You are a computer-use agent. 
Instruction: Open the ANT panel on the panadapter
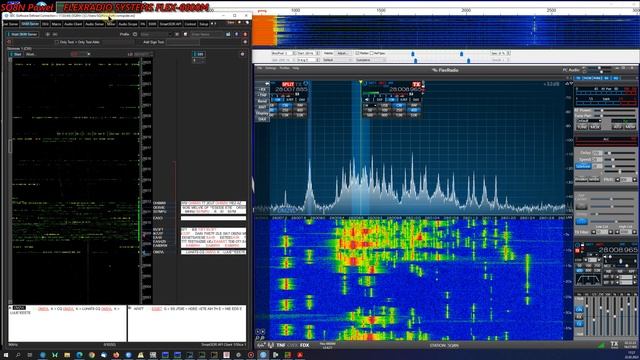(262, 107)
